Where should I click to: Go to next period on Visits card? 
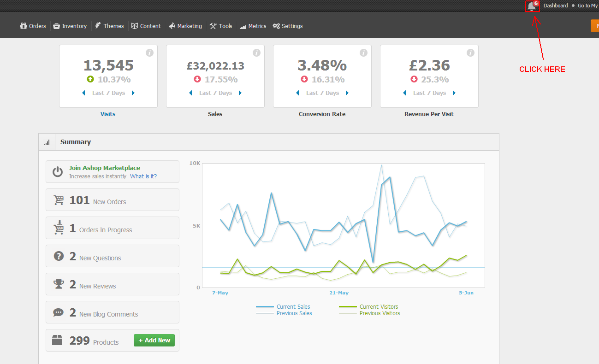pyautogui.click(x=133, y=93)
